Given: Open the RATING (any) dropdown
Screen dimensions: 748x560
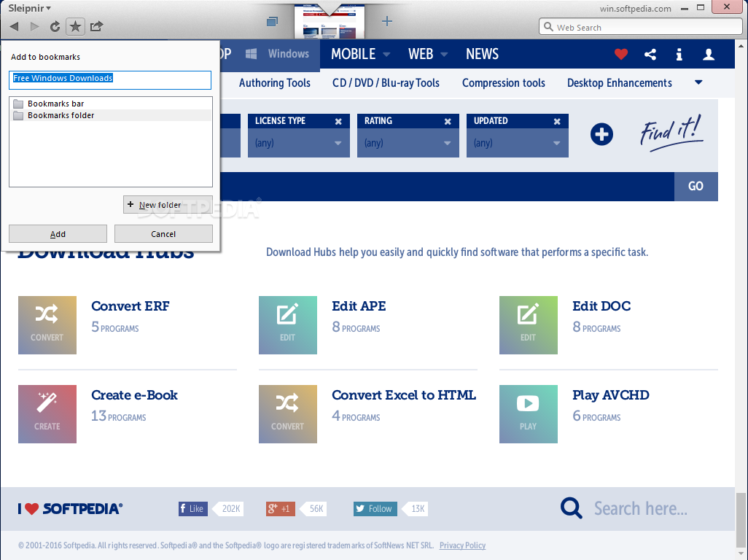Looking at the screenshot, I should pyautogui.click(x=408, y=143).
